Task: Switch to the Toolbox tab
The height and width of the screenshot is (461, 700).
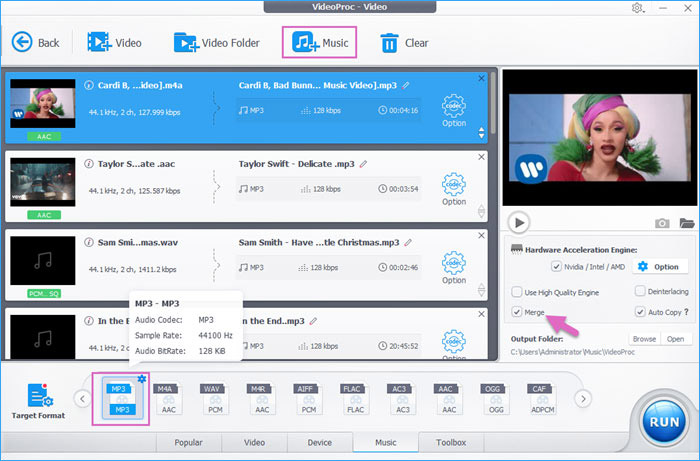Action: (451, 442)
